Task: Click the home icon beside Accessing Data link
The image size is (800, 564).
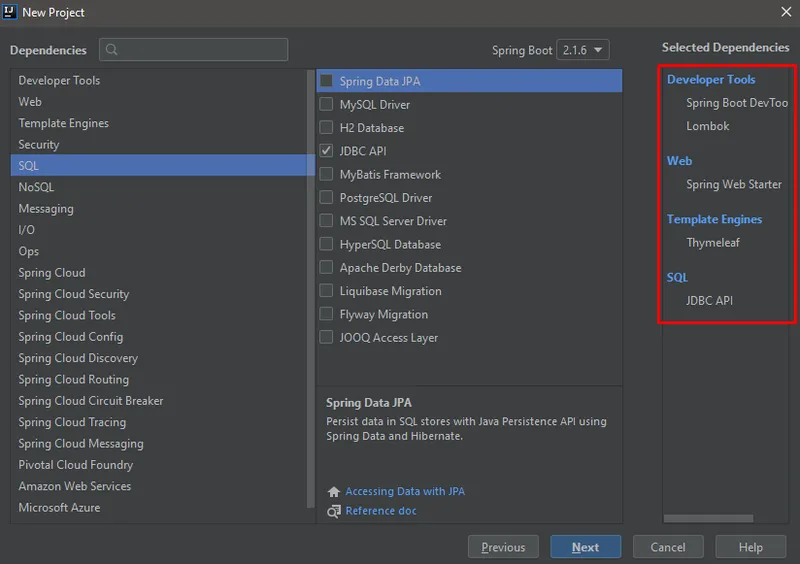Action: 334,492
